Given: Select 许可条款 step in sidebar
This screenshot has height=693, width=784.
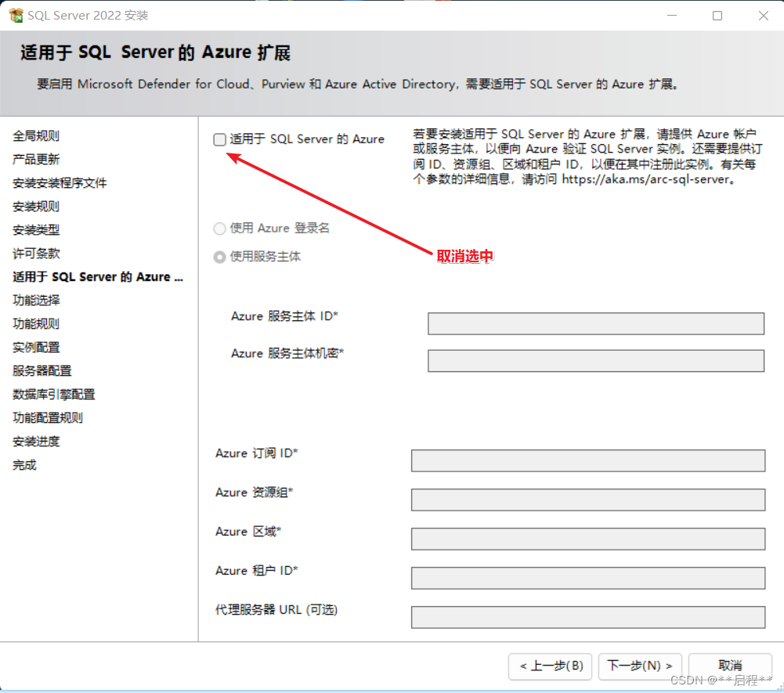Looking at the screenshot, I should point(36,253).
